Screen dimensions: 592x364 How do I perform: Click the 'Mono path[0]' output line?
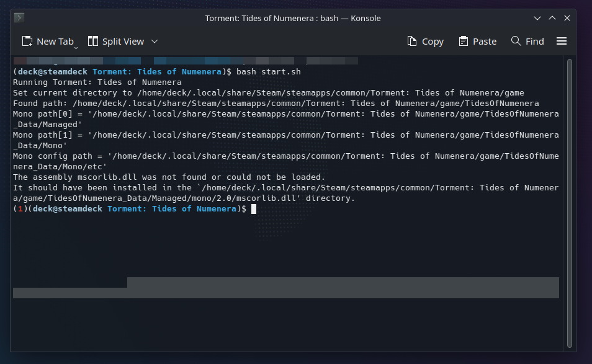pyautogui.click(x=286, y=119)
